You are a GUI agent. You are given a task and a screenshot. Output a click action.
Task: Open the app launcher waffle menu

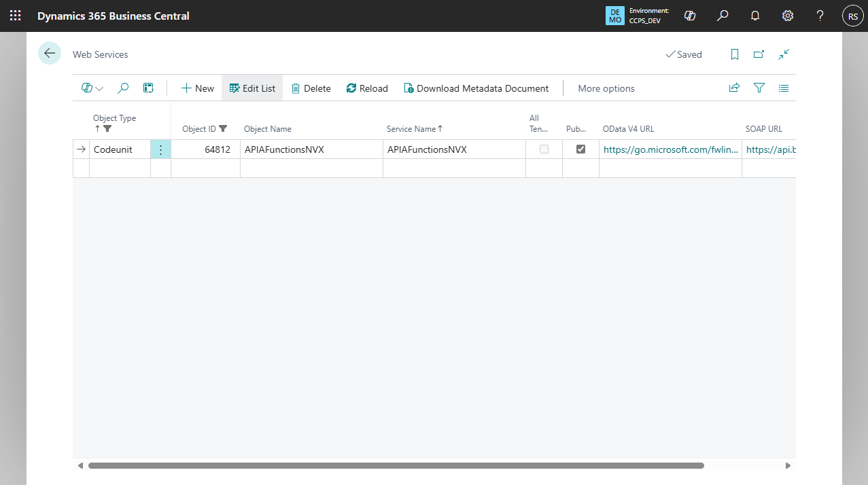pos(15,16)
